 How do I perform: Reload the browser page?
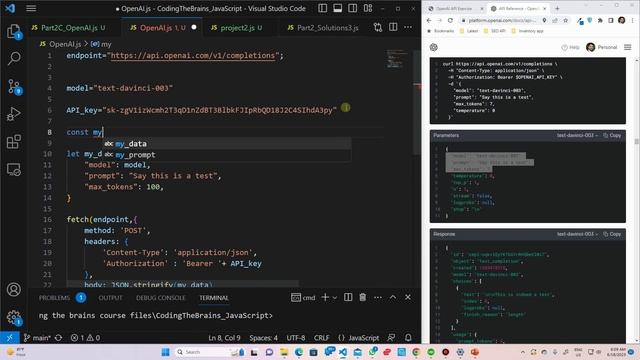click(450, 20)
